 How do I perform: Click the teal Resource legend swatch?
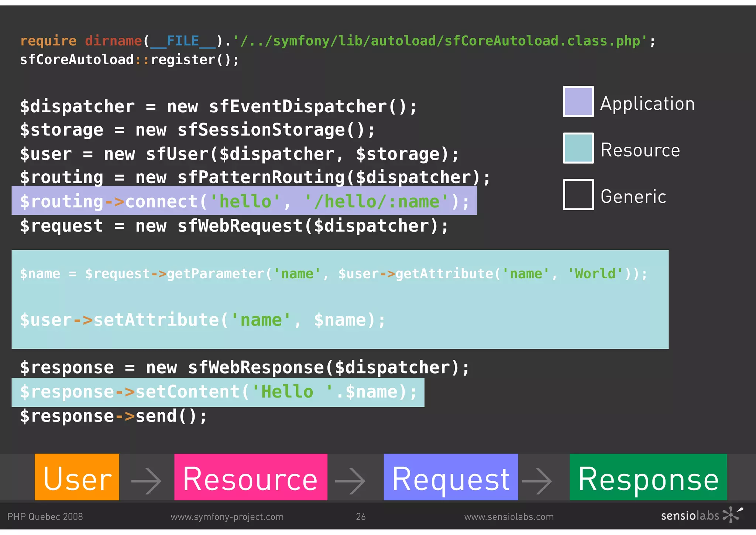click(578, 148)
